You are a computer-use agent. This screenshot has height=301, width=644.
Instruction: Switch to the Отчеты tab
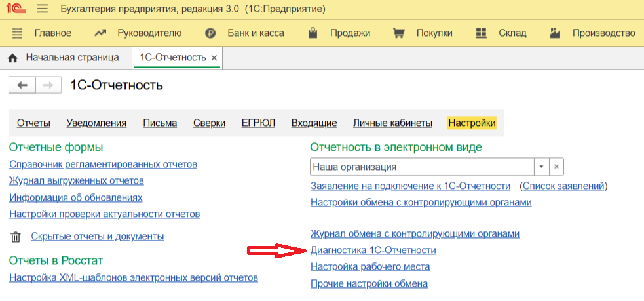pos(33,123)
